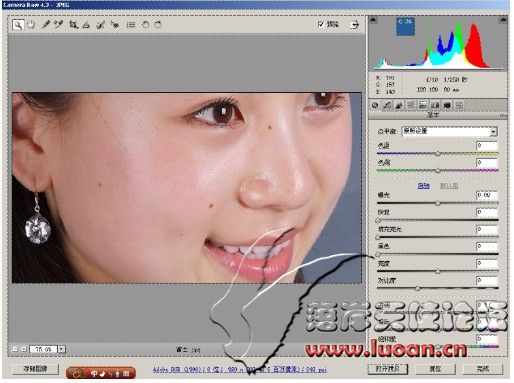
Task: Click the exposure slider handle
Action: tap(438, 203)
